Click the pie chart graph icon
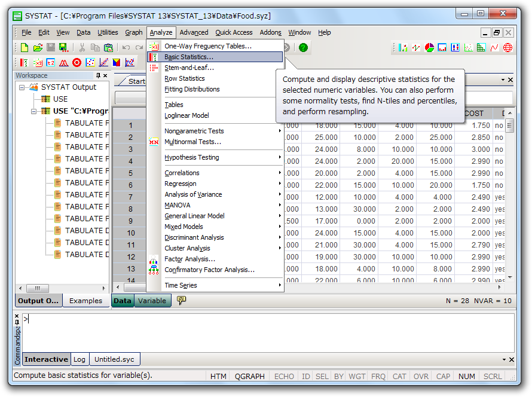 429,47
